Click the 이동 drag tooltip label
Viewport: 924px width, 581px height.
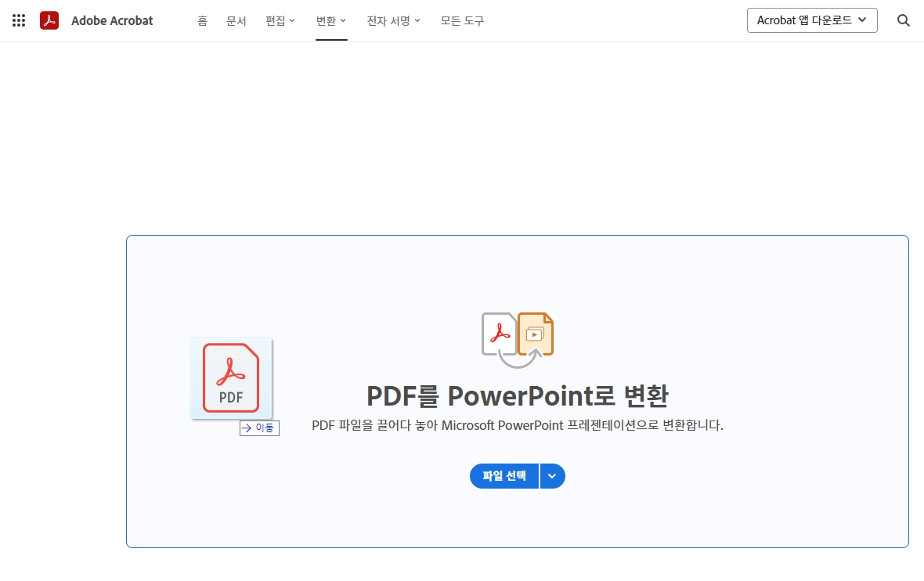point(259,428)
